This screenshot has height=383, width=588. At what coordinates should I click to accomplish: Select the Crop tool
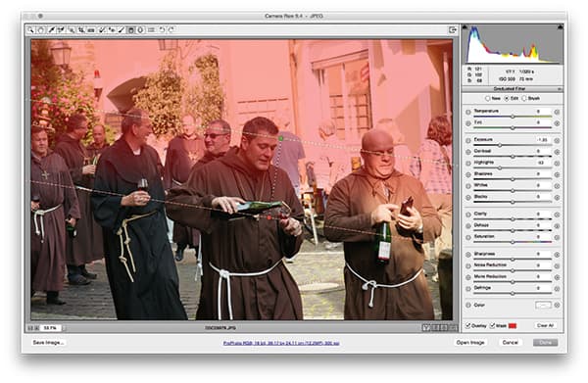81,30
